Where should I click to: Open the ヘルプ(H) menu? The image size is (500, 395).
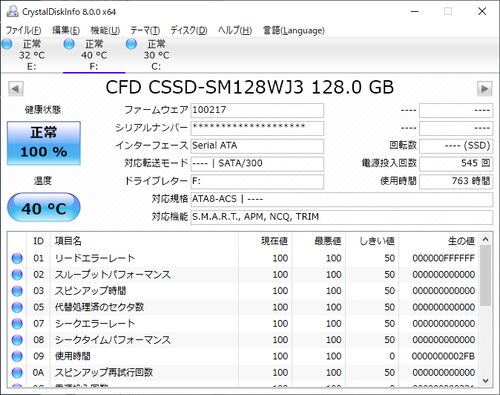point(235,31)
